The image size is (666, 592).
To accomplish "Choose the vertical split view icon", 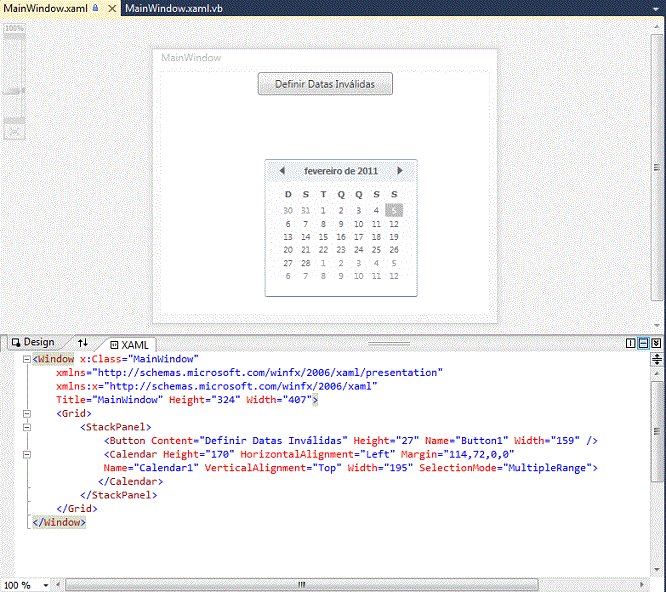I will [x=631, y=343].
